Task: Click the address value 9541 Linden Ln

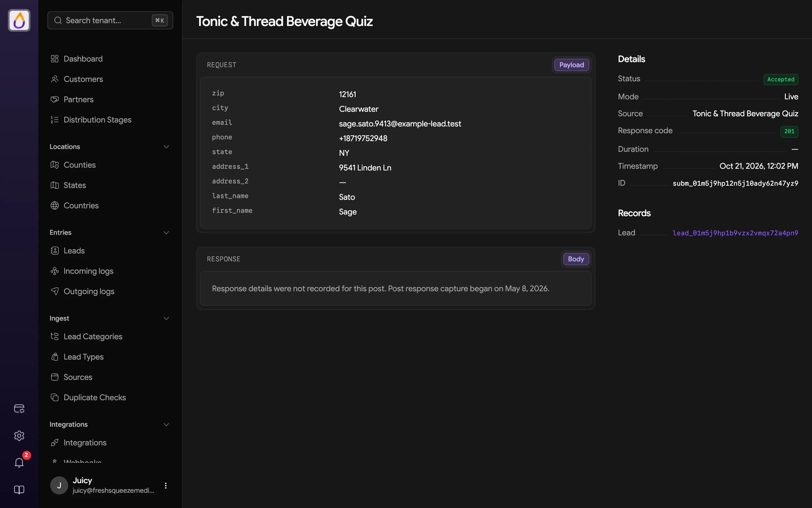Action: pos(365,168)
